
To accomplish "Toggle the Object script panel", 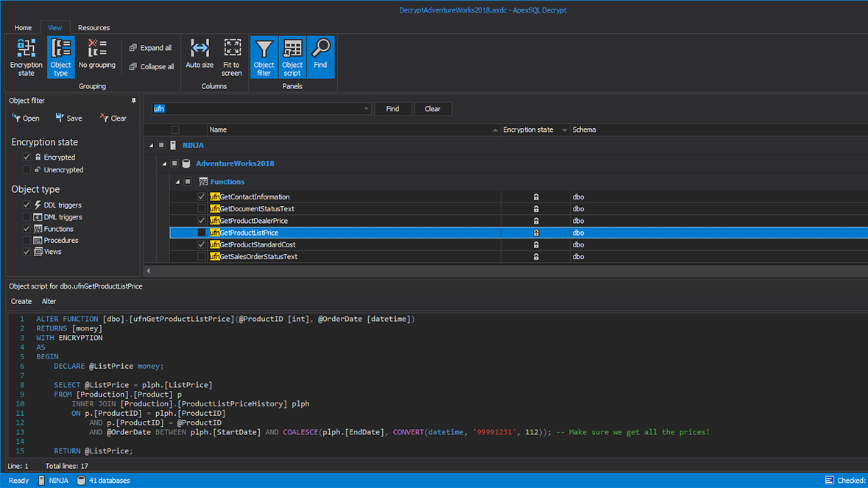I will coord(292,57).
